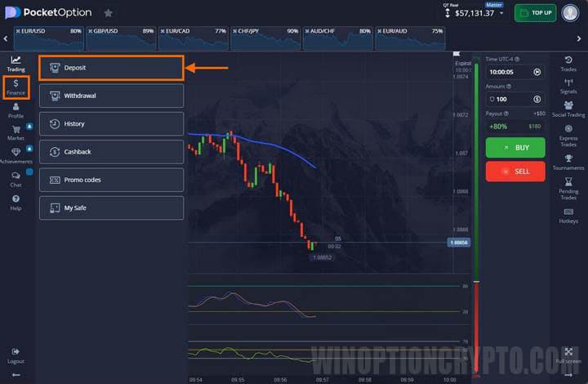The image size is (588, 384).
Task: Select Withdrawal in Finance menu
Action: click(x=111, y=96)
